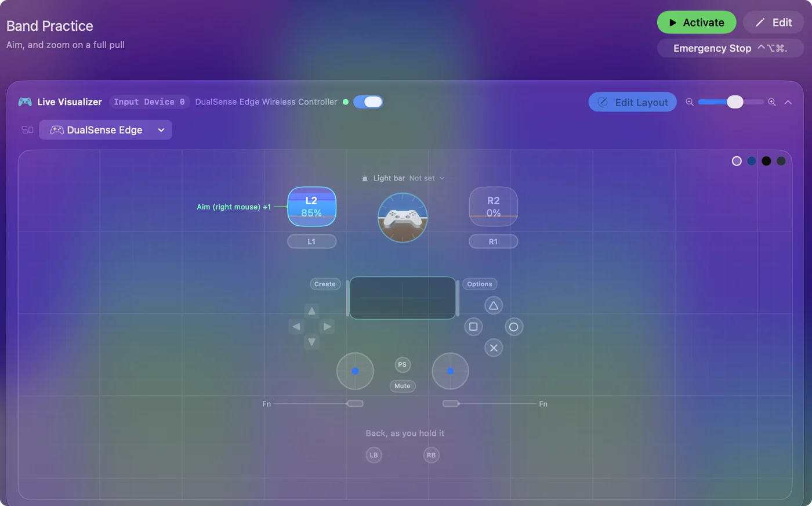Click the Emergency Stop button
This screenshot has width=812, height=506.
pos(730,48)
